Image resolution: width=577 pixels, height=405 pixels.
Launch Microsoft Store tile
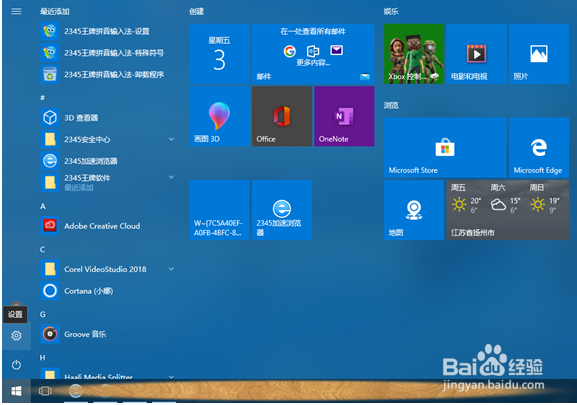(x=445, y=148)
